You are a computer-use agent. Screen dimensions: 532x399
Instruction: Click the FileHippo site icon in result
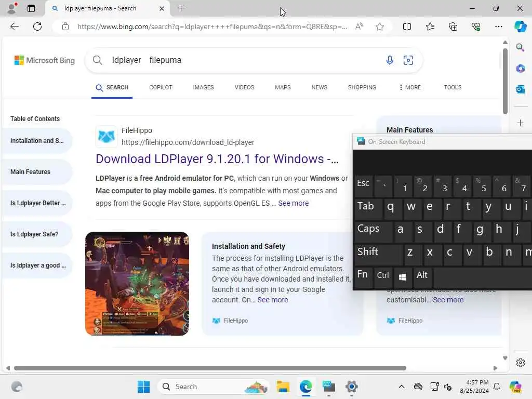pos(106,137)
